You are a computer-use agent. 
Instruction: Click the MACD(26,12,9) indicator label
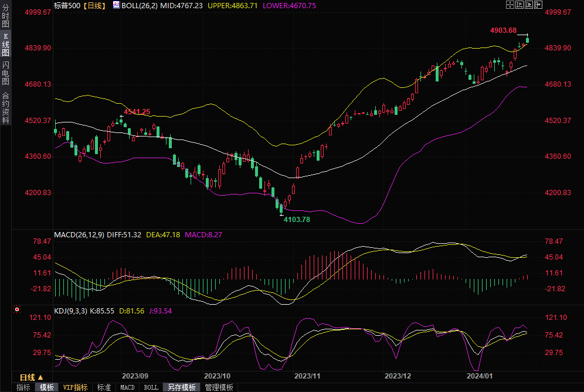tap(79, 234)
